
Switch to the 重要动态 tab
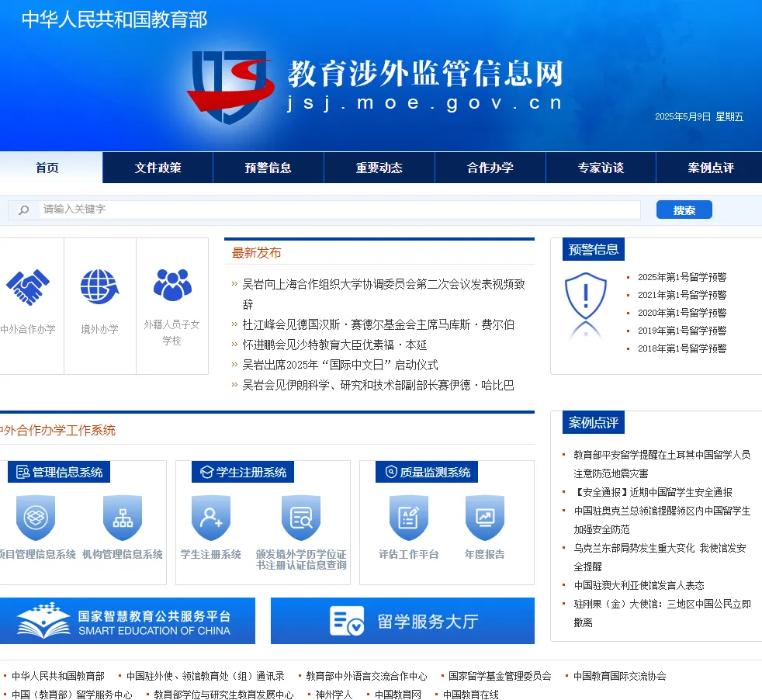pyautogui.click(x=379, y=168)
